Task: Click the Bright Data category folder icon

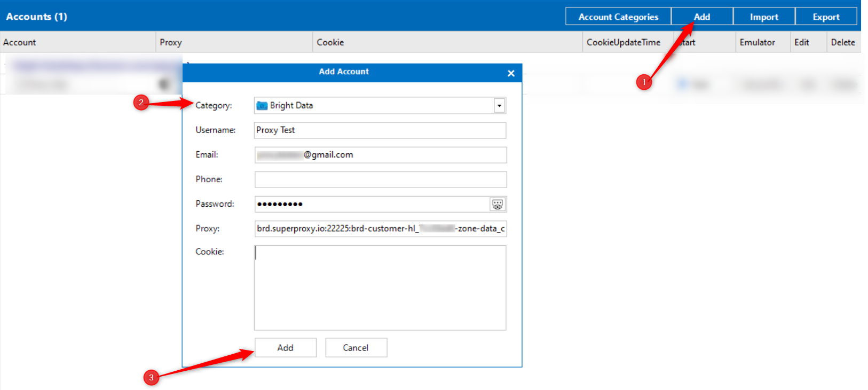Action: point(262,106)
